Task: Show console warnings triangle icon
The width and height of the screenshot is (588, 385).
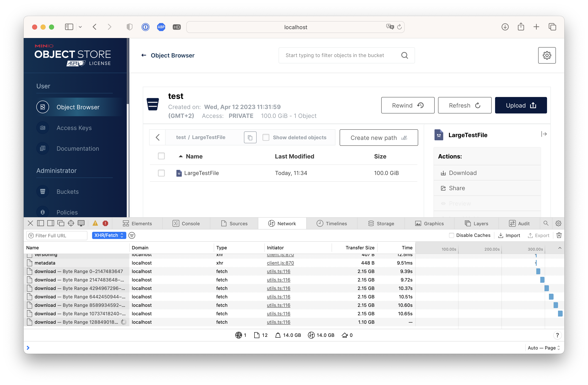Action: 95,223
